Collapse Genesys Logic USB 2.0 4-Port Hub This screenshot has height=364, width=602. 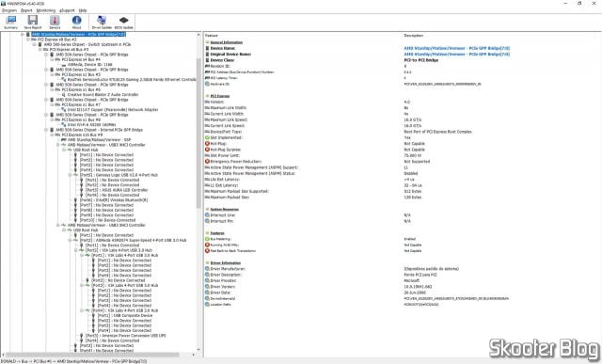point(70,175)
